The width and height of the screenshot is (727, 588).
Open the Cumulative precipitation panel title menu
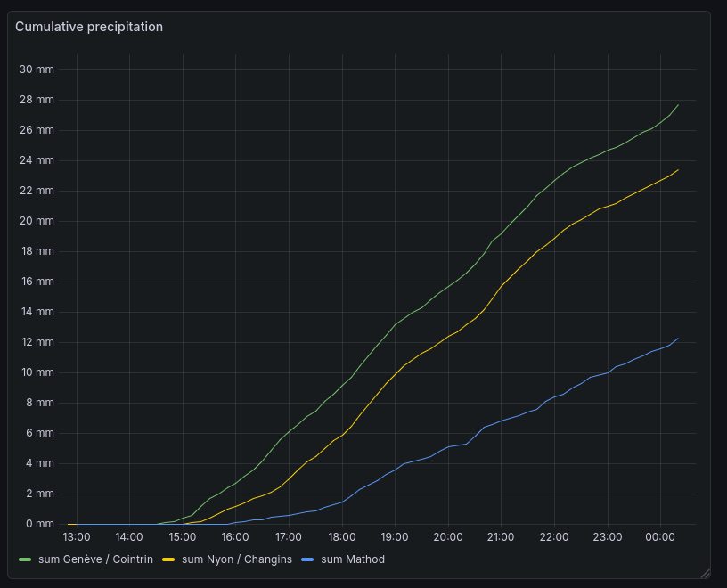(x=89, y=27)
